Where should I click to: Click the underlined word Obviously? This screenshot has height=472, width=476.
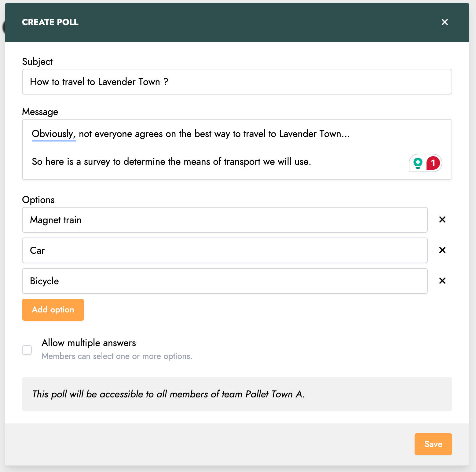[53, 134]
